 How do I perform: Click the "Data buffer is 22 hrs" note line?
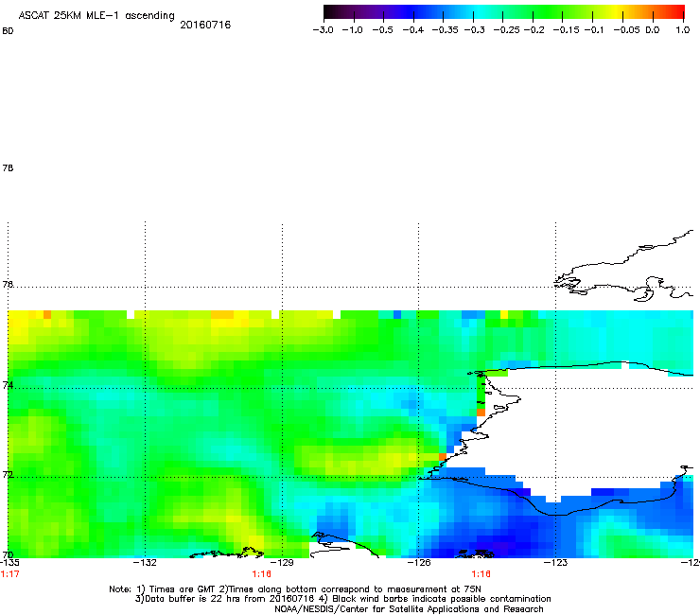coord(342,599)
